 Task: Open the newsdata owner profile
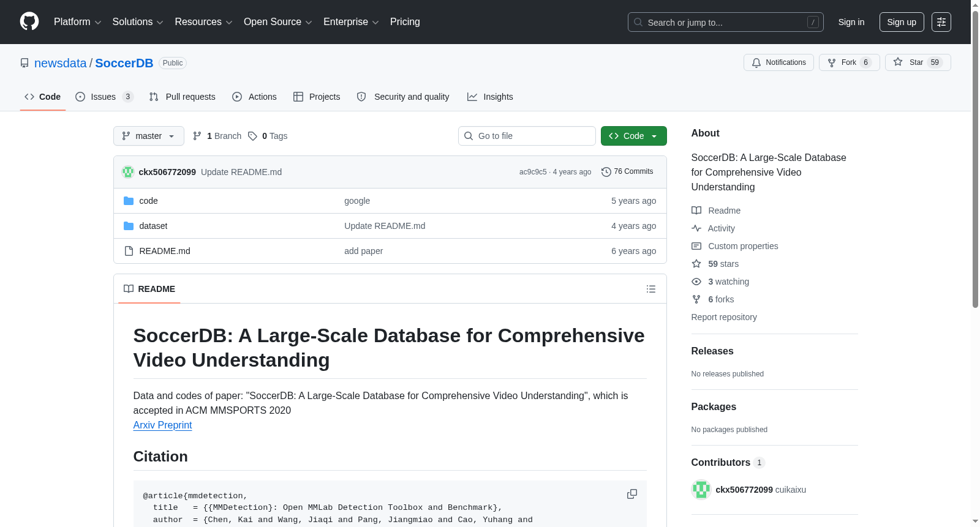click(x=61, y=63)
